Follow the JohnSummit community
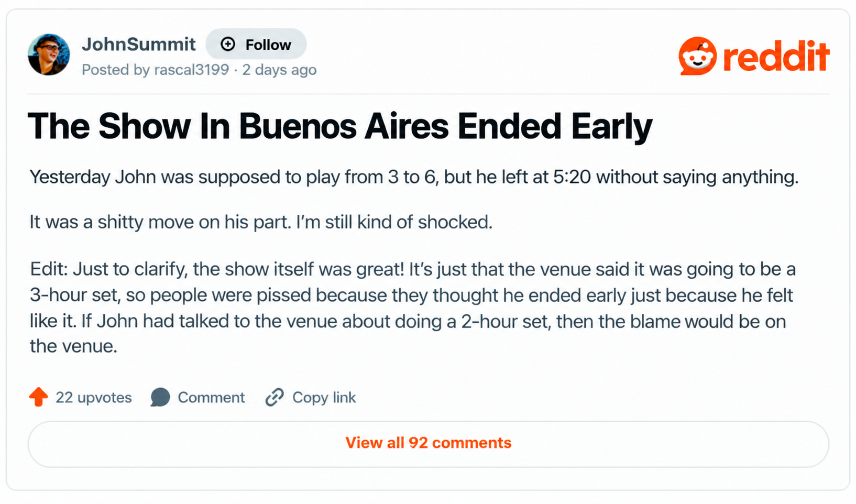Viewport: 856px width, 504px height. (256, 44)
